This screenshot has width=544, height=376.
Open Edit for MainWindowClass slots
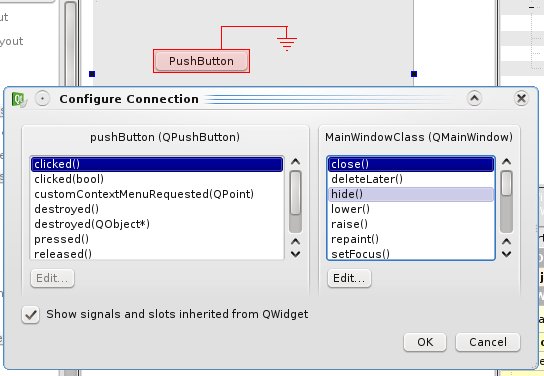point(349,278)
